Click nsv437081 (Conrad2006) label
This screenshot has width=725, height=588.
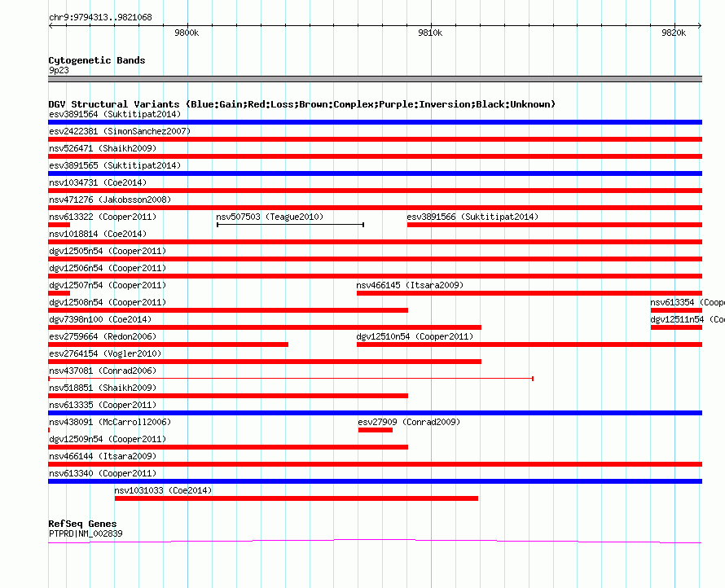103,371
